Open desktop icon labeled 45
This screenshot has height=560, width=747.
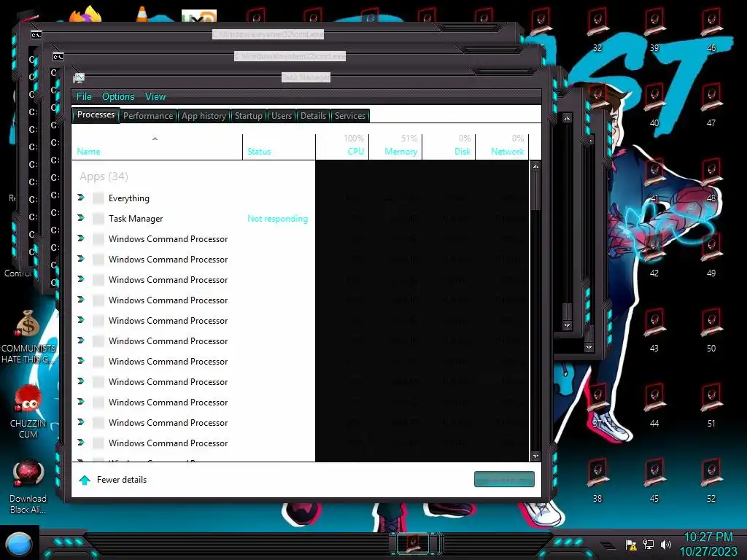654,480
